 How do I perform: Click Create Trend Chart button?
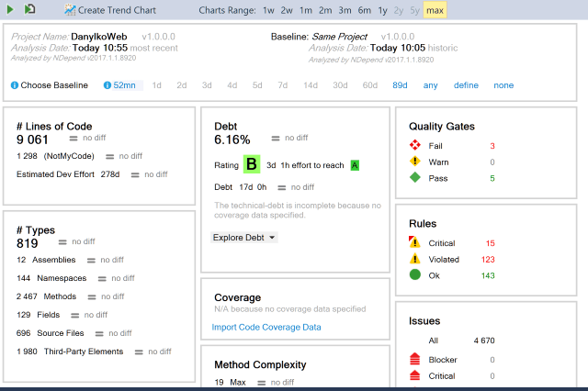pos(110,10)
